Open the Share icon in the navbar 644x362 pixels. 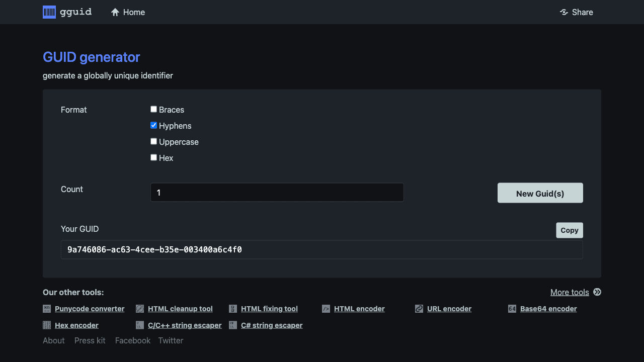coord(563,12)
